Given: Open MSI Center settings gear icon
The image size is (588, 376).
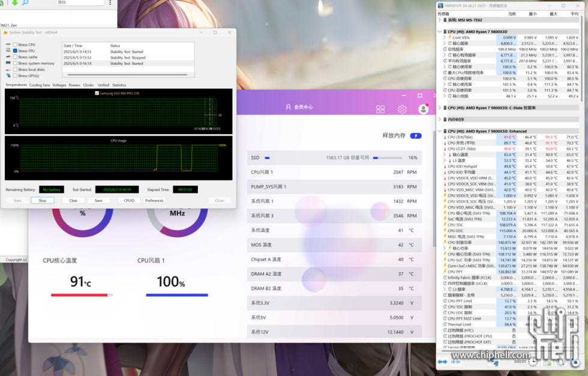Looking at the screenshot, I should [402, 109].
